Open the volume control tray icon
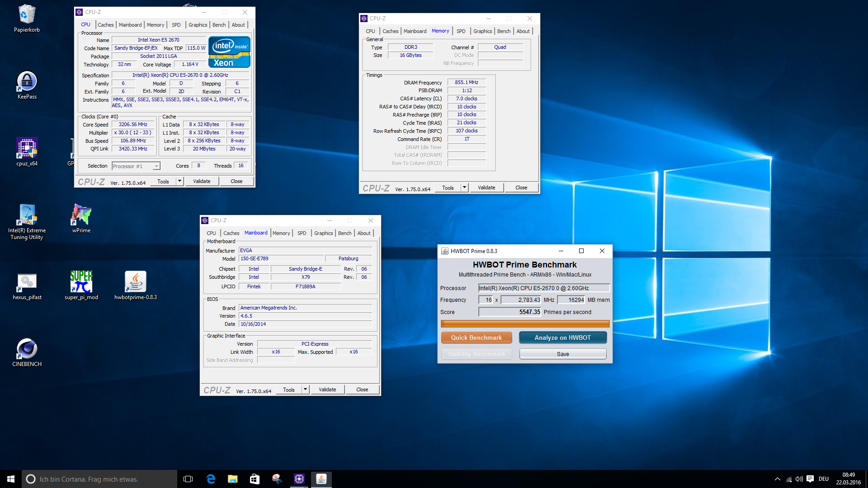 pos(799,479)
